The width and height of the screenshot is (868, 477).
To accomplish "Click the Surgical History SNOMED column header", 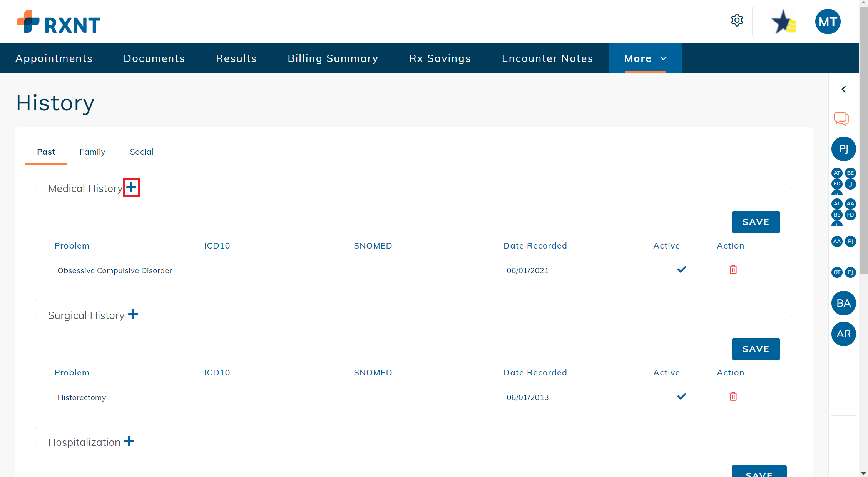I will [x=373, y=373].
